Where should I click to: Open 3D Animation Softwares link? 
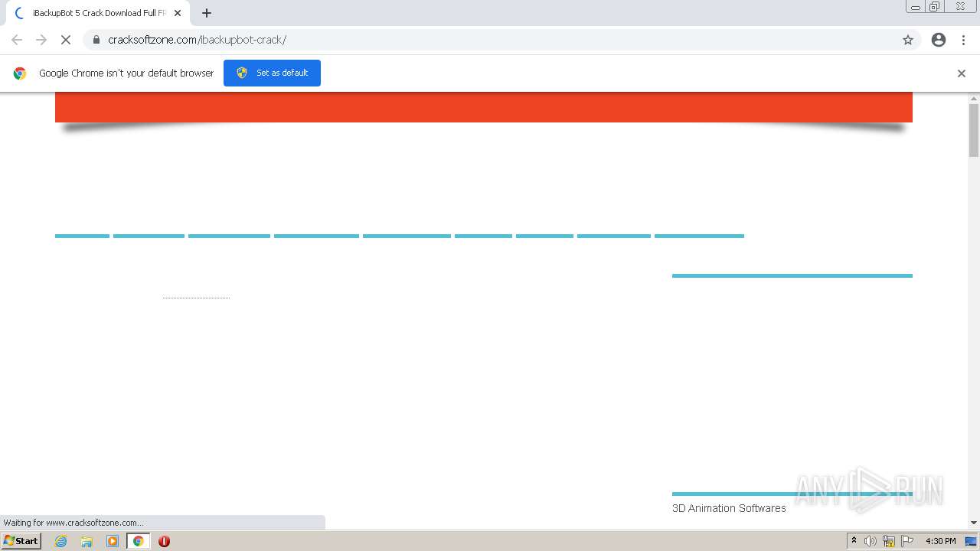pyautogui.click(x=729, y=508)
